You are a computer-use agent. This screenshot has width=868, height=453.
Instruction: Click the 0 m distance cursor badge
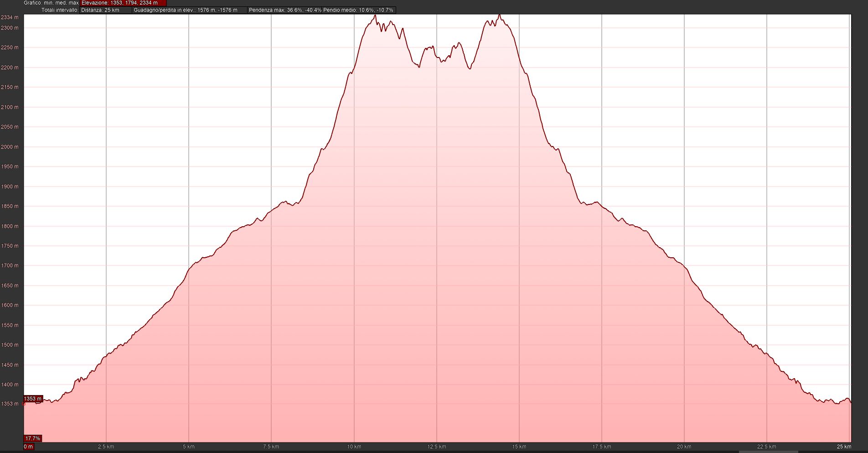(28, 447)
